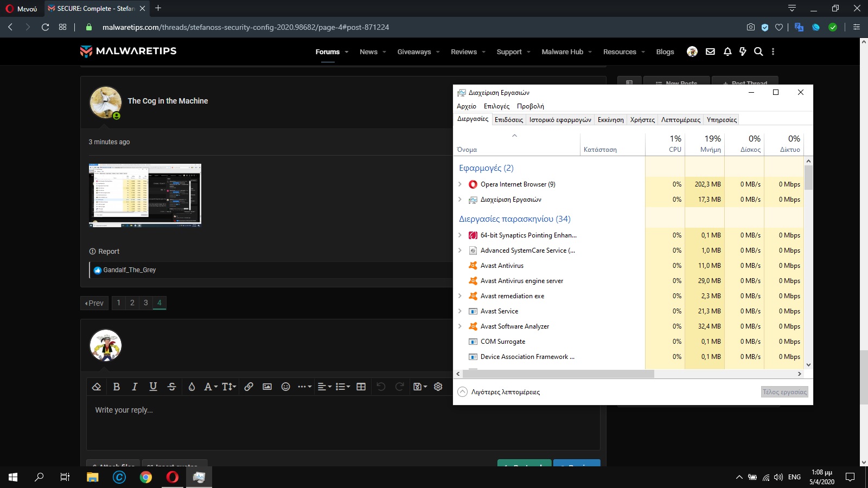The width and height of the screenshot is (868, 488).
Task: Open the inbox envelope icon
Action: tap(710, 52)
